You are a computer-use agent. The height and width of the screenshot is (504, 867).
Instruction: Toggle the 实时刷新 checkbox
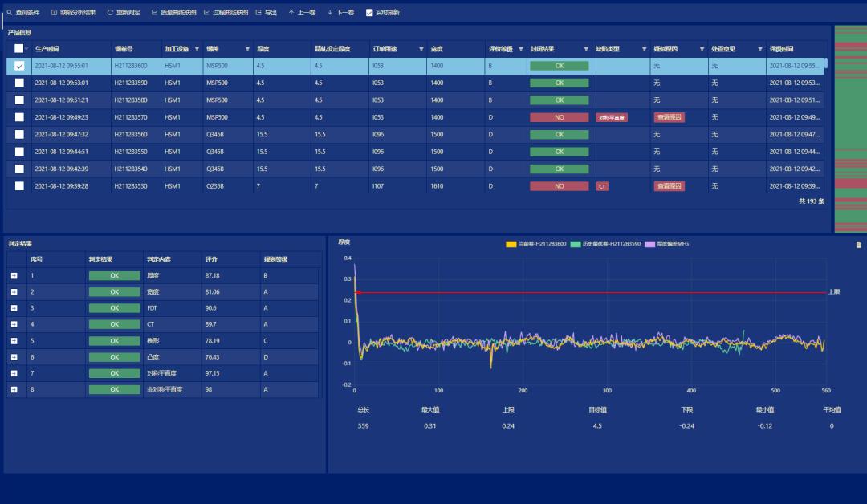coord(369,13)
